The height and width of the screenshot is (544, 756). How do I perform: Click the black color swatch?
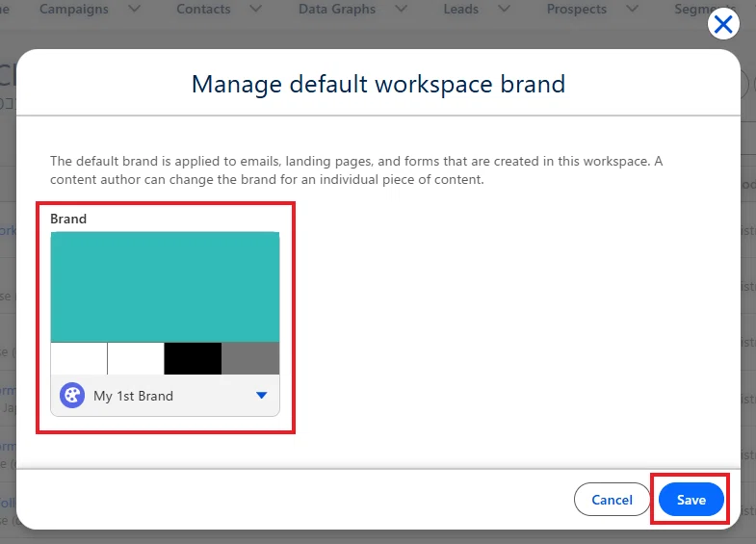[193, 358]
